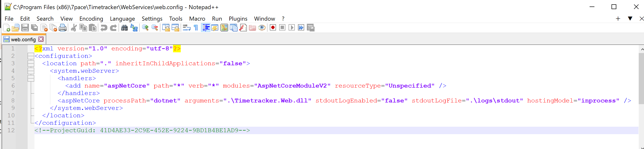Click the Undo arrow icon
Viewport: 644px width, 149px height.
point(104,28)
